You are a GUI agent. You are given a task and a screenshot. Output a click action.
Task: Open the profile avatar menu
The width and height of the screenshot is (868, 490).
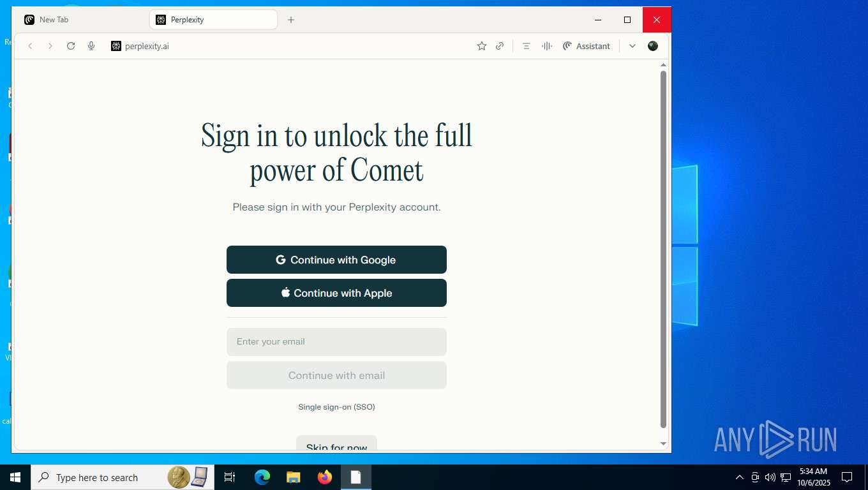(x=652, y=46)
